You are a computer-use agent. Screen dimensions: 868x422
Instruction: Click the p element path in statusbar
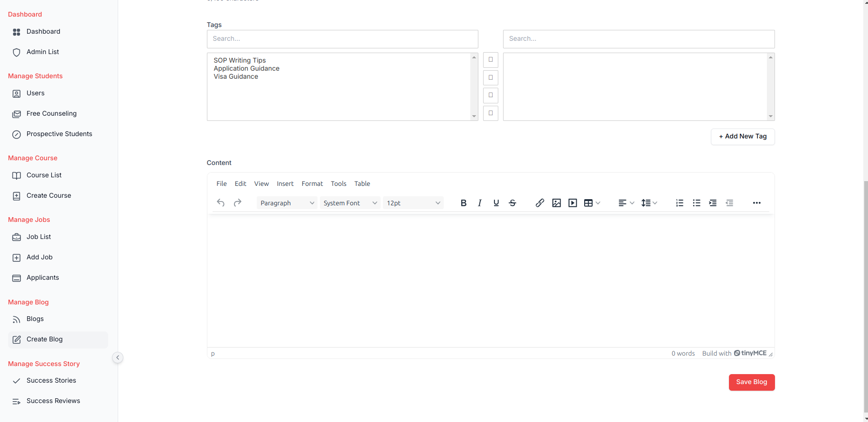pos(213,353)
